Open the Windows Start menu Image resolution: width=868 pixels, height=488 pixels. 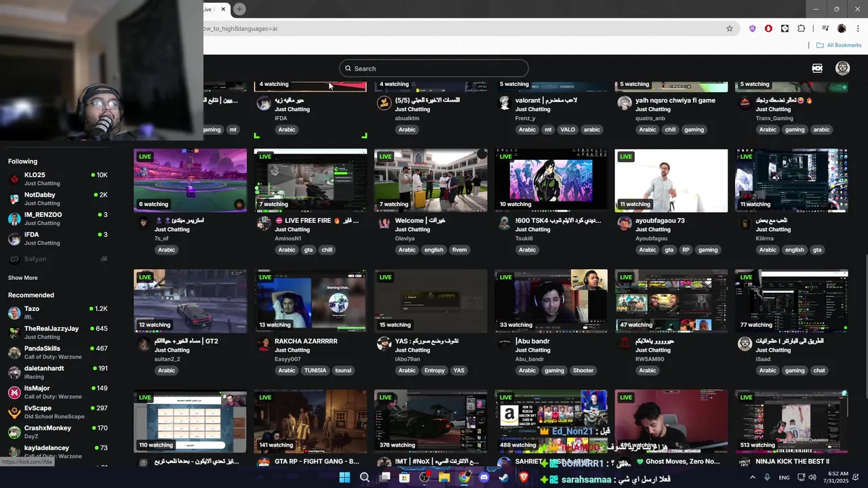[x=344, y=477]
